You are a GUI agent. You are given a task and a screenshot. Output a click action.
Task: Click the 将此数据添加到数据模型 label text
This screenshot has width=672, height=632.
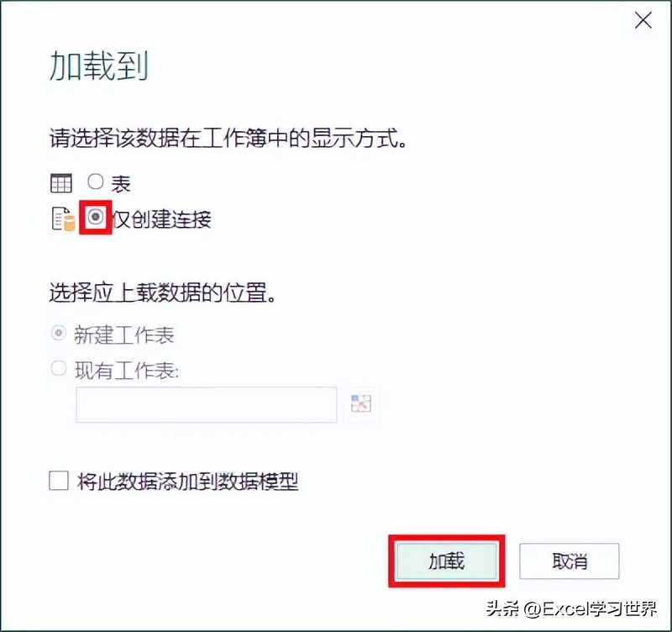(187, 482)
